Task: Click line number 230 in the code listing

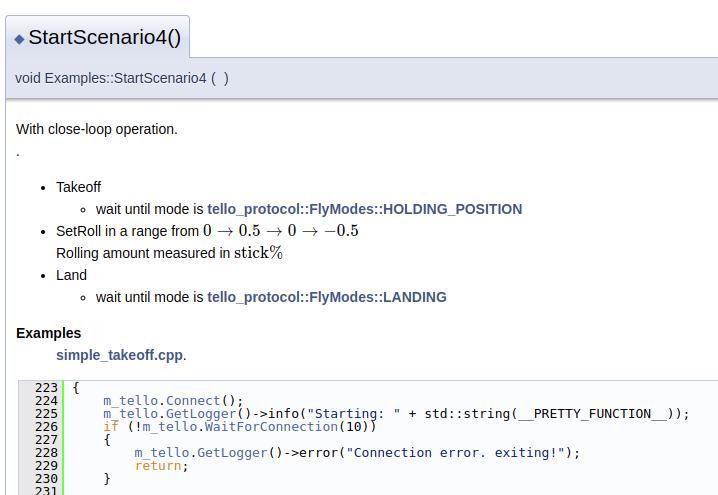Action: pos(45,479)
